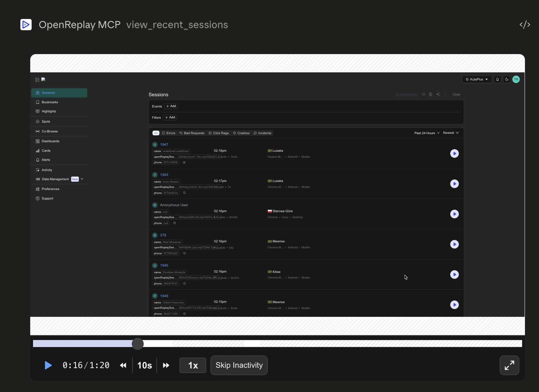Change the 1x playback speed
Image resolution: width=539 pixels, height=392 pixels.
coord(193,365)
